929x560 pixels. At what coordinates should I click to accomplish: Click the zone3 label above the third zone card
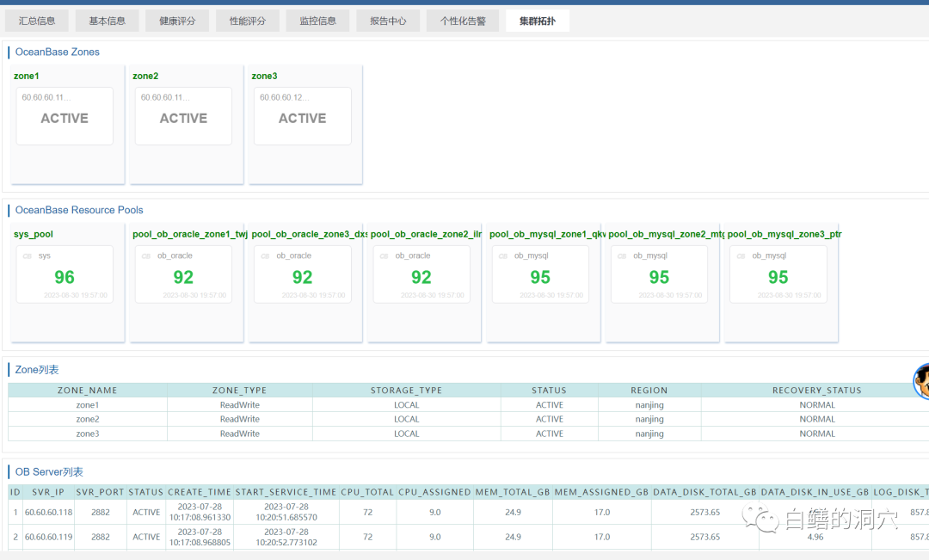tap(264, 76)
